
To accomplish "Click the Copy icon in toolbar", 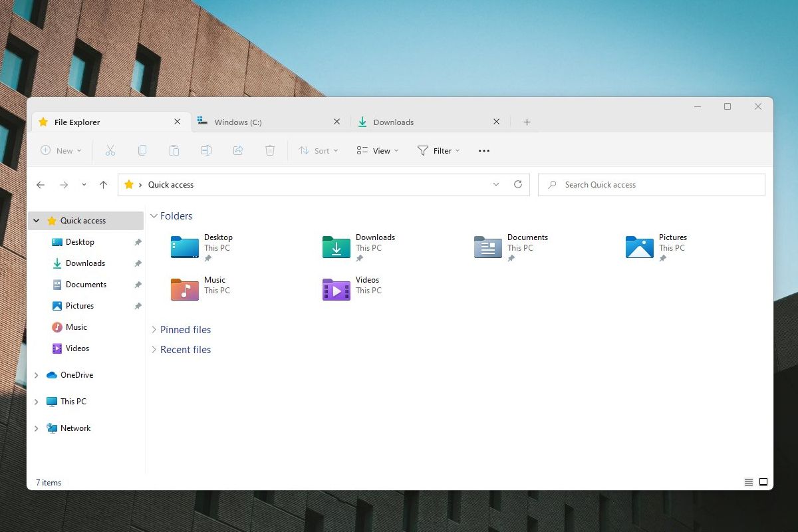I will (x=142, y=151).
